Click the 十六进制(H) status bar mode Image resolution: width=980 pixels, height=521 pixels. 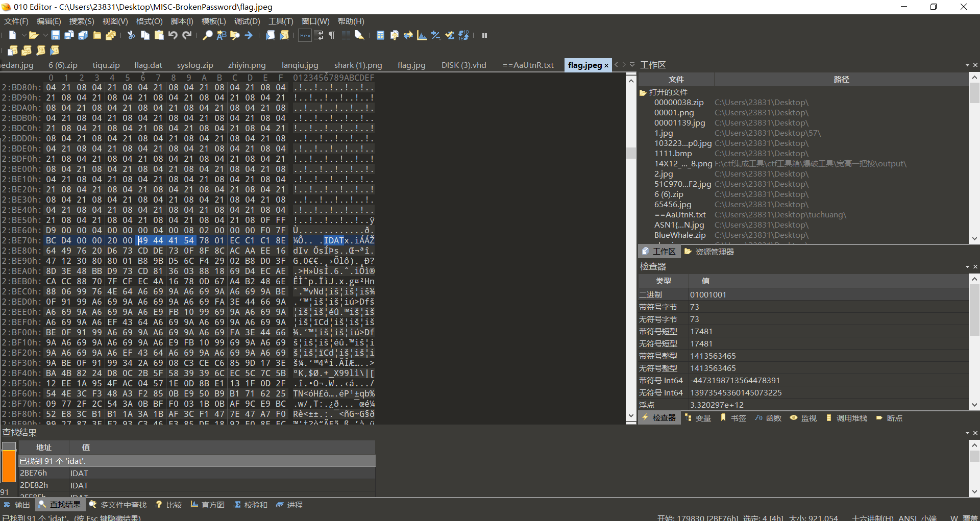873,517
